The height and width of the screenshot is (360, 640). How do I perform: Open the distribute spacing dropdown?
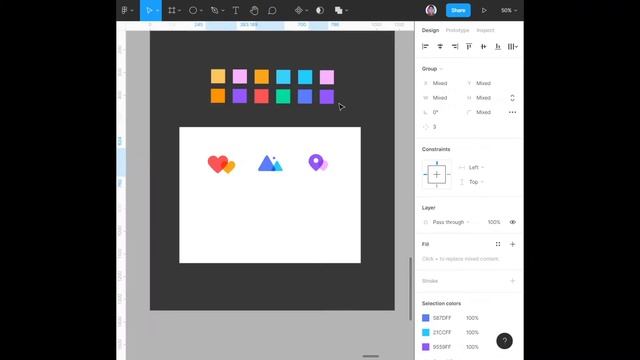513,47
